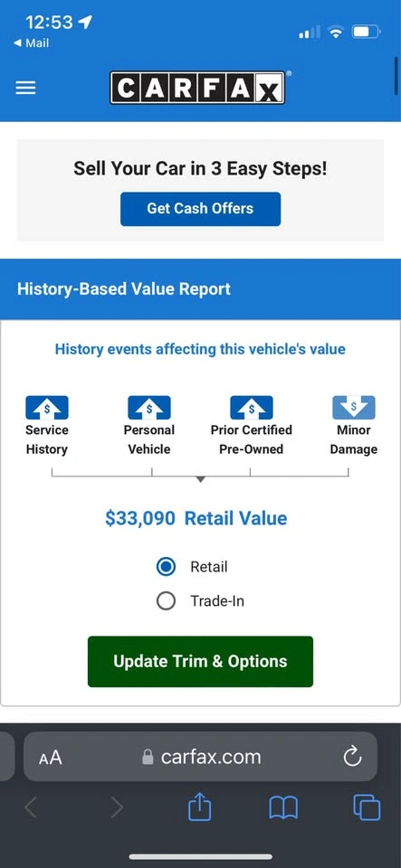The image size is (401, 868).
Task: Tap the carfax.com address field
Action: coord(201,757)
